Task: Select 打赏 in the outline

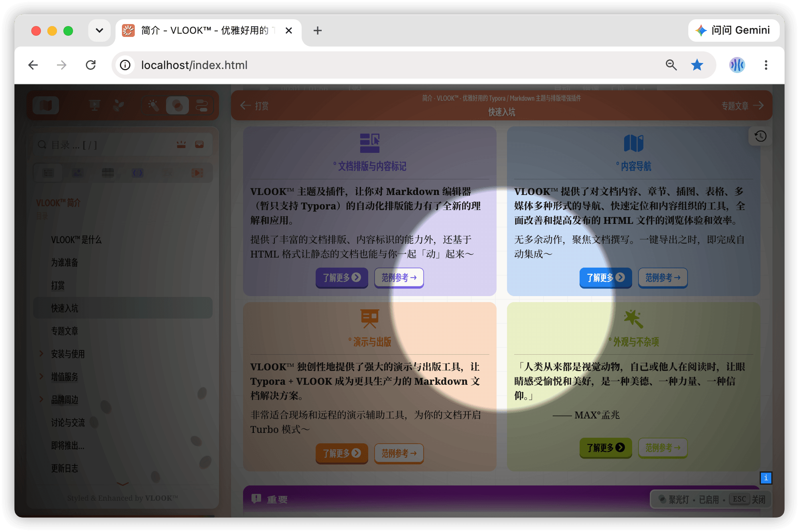Action: 58,286
